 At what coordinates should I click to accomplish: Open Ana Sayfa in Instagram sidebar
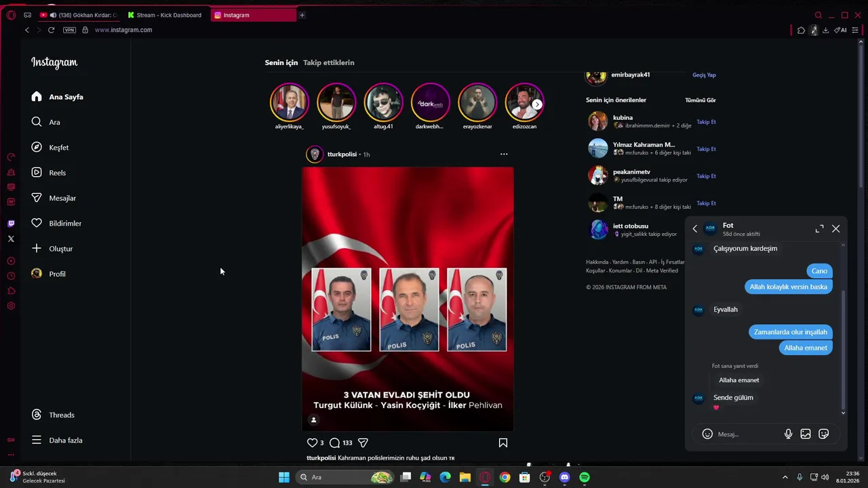(x=58, y=97)
